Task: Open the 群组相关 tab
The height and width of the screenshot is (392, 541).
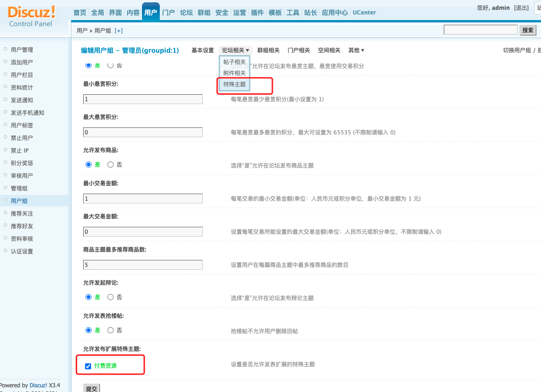Action: click(268, 50)
